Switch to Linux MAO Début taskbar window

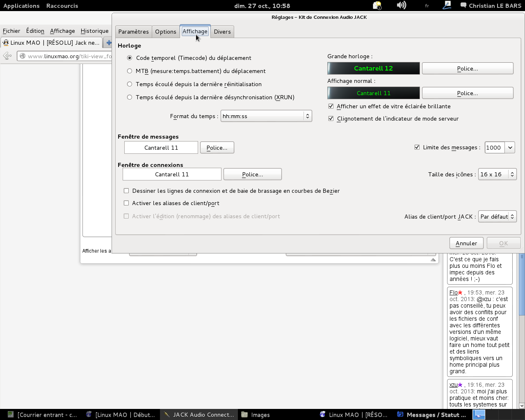point(121,415)
